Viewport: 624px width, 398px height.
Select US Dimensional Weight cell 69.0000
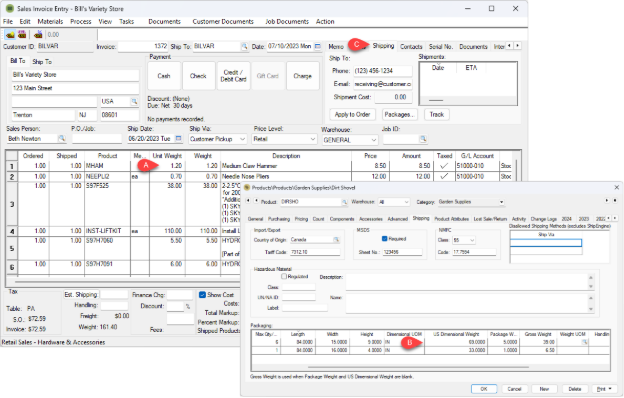(456, 342)
